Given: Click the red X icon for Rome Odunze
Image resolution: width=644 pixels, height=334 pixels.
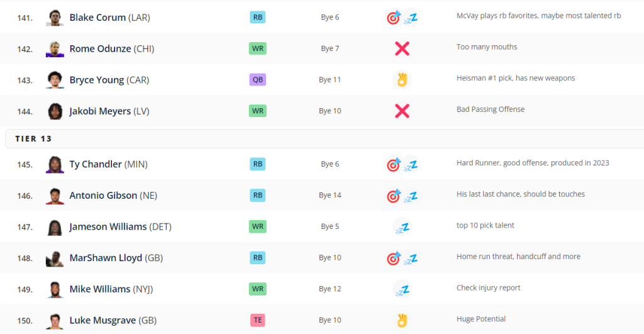Looking at the screenshot, I should [402, 48].
